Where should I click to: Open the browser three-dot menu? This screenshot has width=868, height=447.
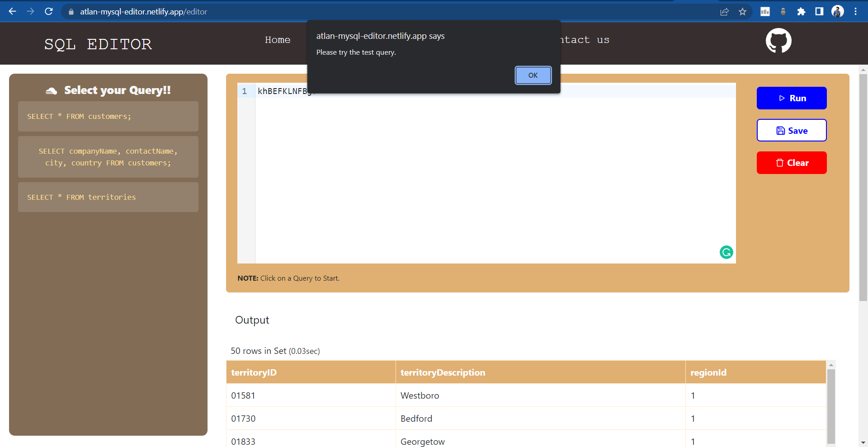pyautogui.click(x=856, y=11)
